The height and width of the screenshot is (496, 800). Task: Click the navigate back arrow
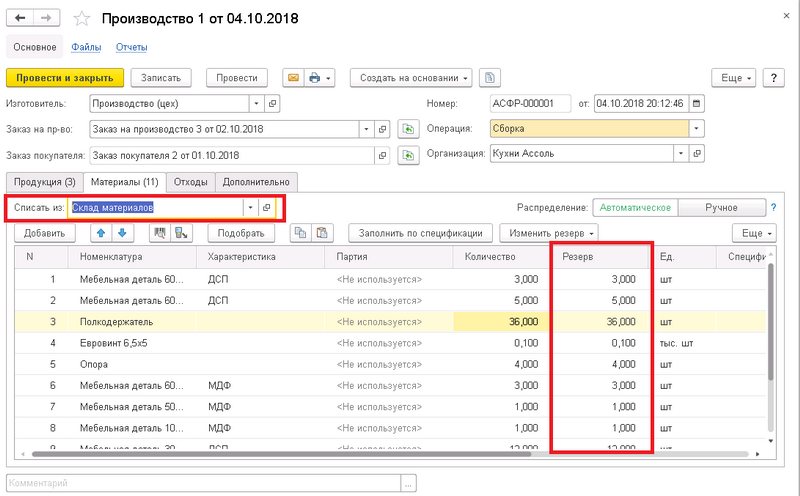click(21, 19)
